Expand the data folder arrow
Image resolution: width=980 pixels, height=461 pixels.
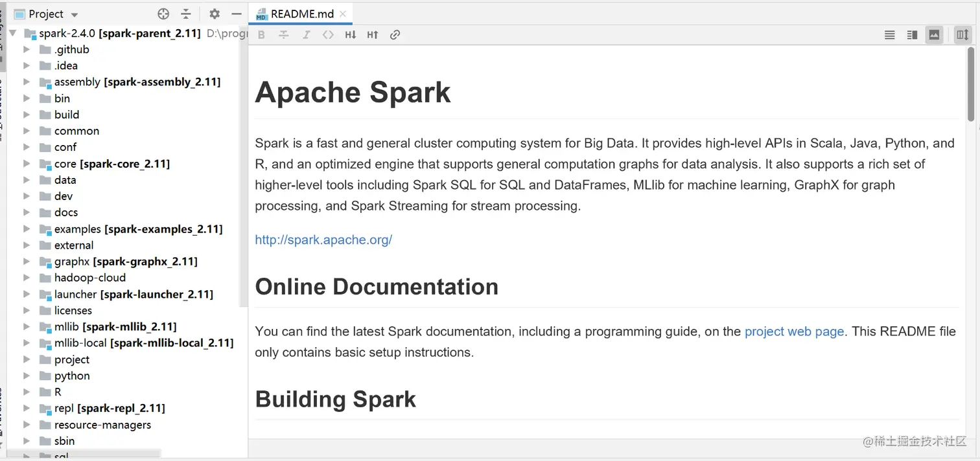click(27, 180)
